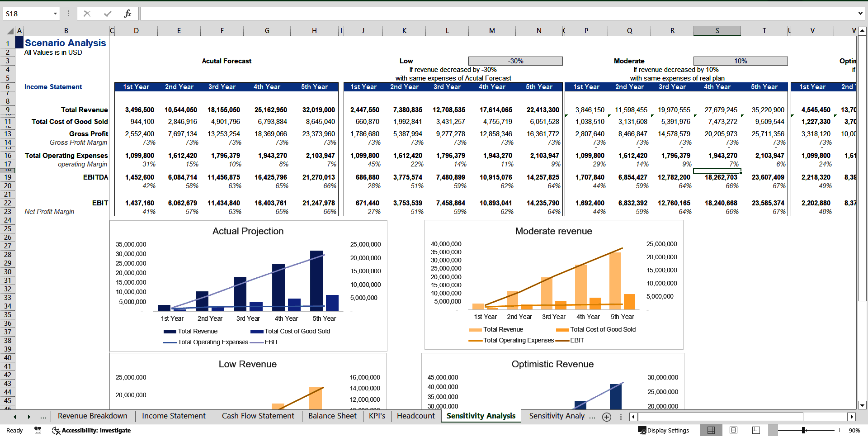Open truncated Sensitivity Analy sheet tab
The height and width of the screenshot is (437, 868).
pyautogui.click(x=557, y=416)
